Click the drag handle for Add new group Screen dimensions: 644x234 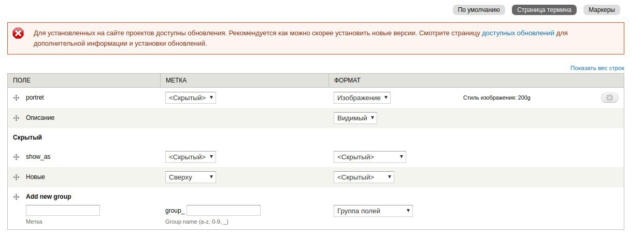[16, 197]
